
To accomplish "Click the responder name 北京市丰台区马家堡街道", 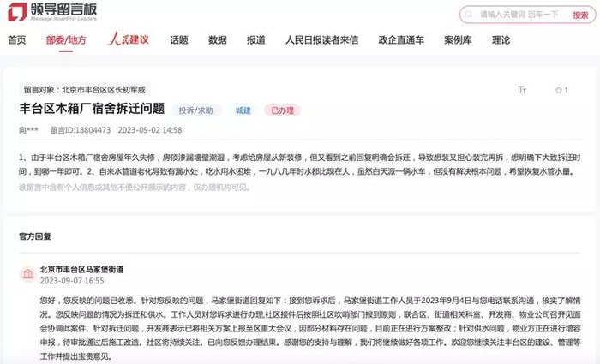I will tap(82, 269).
